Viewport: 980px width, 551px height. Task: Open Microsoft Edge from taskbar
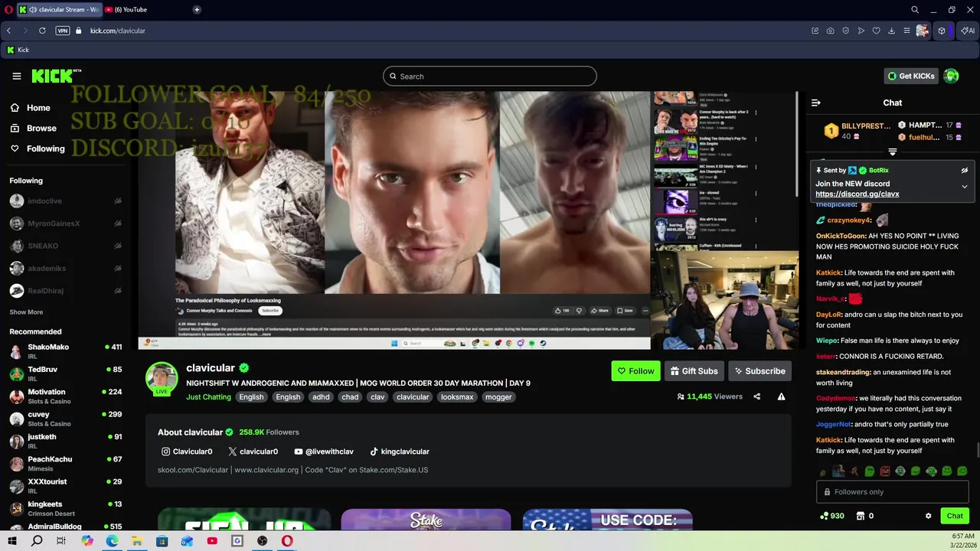112,541
